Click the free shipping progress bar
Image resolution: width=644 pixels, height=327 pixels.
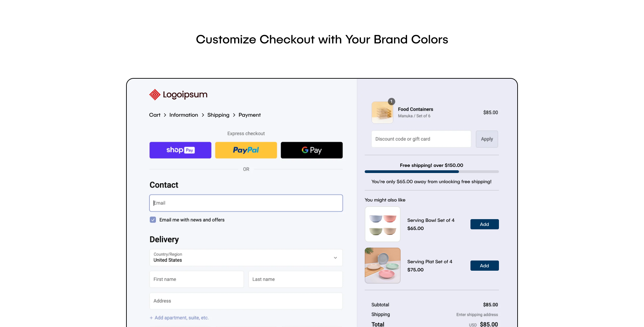click(431, 172)
